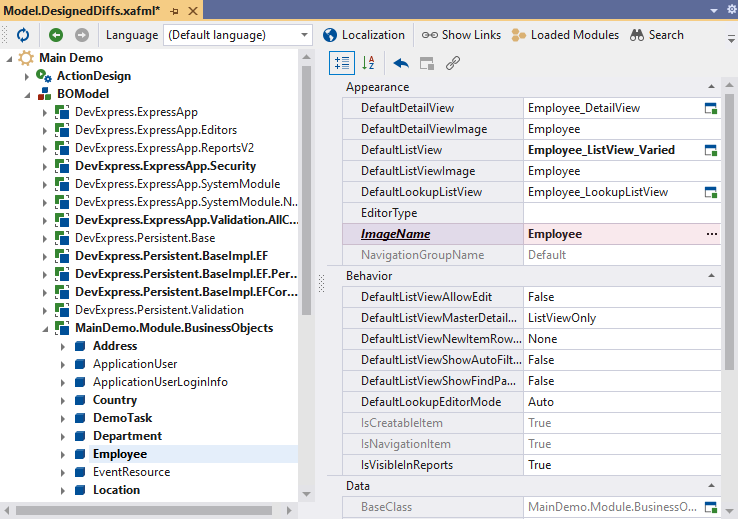
Task: Open the Language combo box
Action: [x=238, y=35]
